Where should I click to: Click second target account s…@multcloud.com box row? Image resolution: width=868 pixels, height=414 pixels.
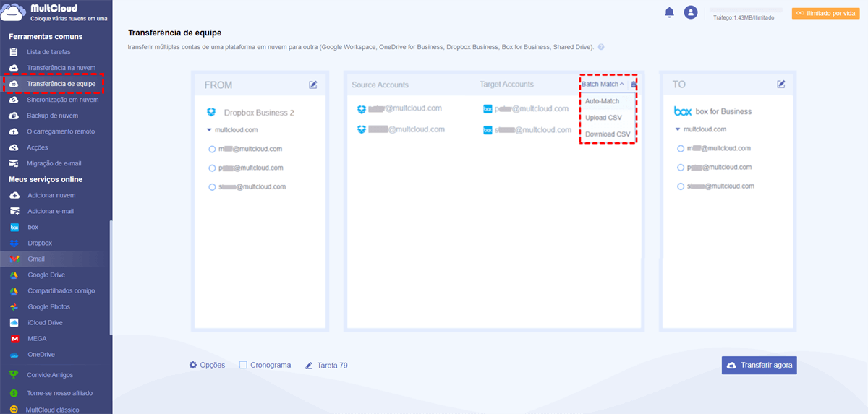coord(526,130)
